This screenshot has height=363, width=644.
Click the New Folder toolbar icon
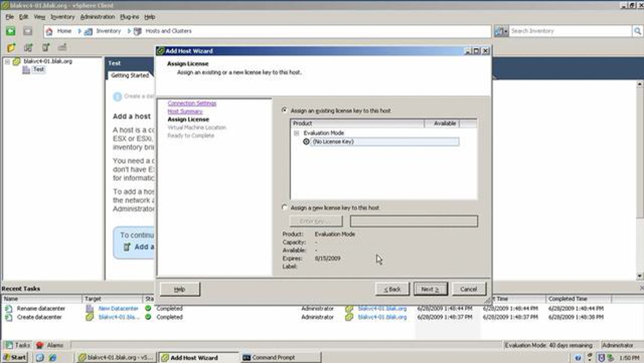coord(11,48)
